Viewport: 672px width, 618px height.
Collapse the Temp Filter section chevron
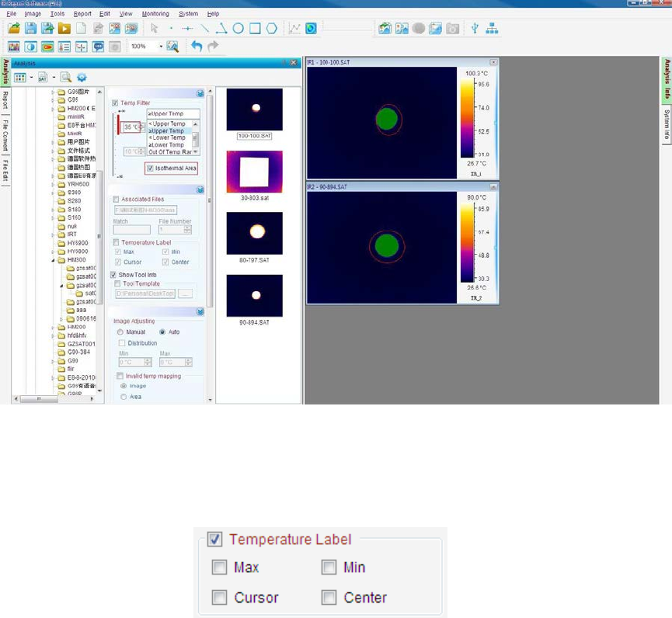[x=200, y=93]
